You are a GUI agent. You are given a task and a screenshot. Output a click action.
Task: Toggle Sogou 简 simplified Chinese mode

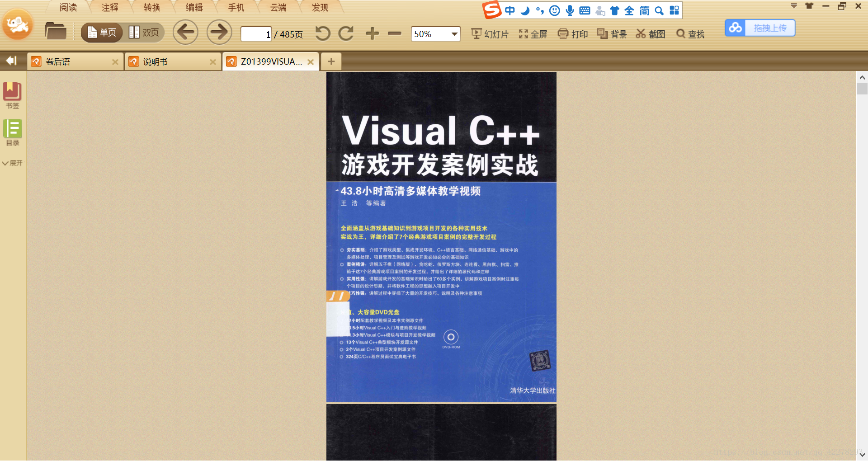point(644,10)
